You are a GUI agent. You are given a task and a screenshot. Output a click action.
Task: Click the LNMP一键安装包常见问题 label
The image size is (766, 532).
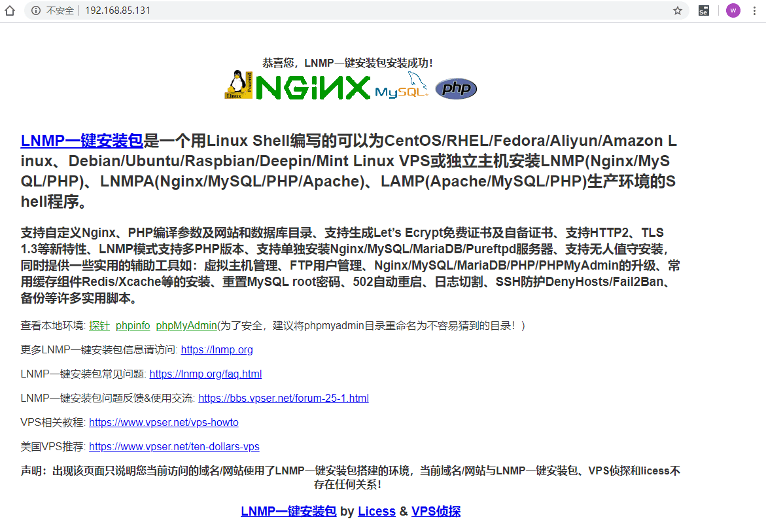[x=84, y=374]
